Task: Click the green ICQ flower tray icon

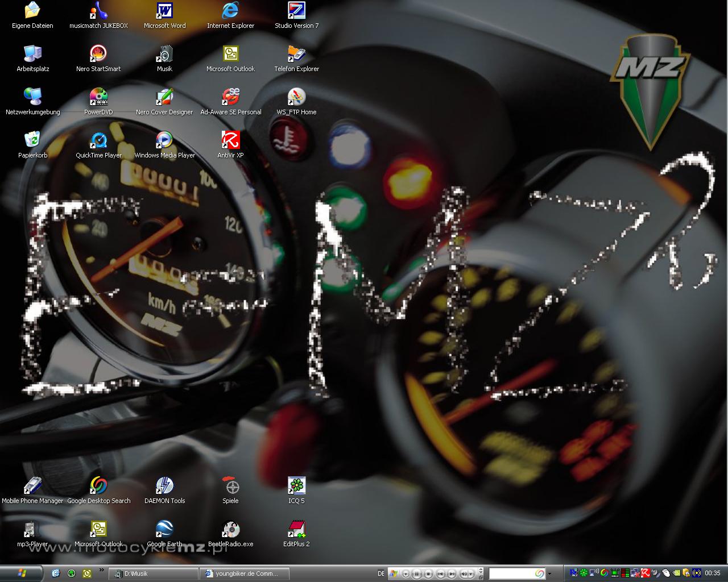Action: 584,573
